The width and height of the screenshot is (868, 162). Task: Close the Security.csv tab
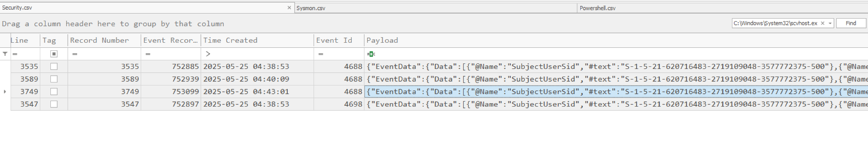coord(289,8)
